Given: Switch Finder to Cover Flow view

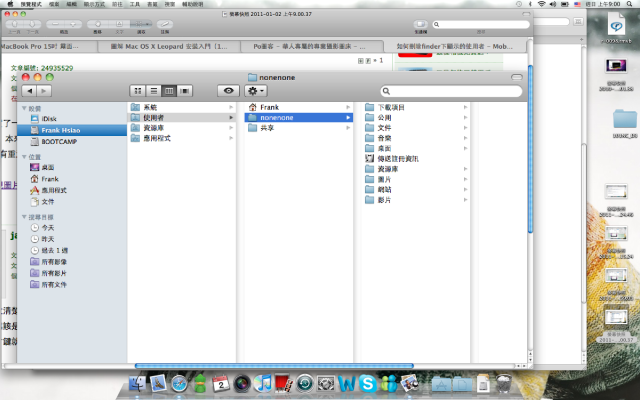Looking at the screenshot, I should pyautogui.click(x=184, y=91).
